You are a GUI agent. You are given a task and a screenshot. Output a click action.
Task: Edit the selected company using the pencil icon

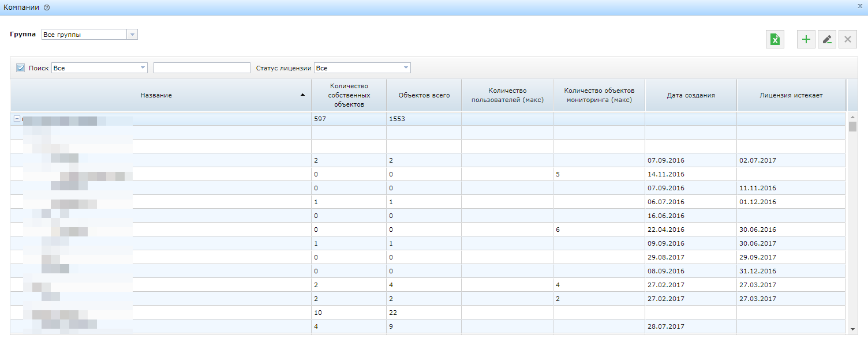pyautogui.click(x=826, y=39)
